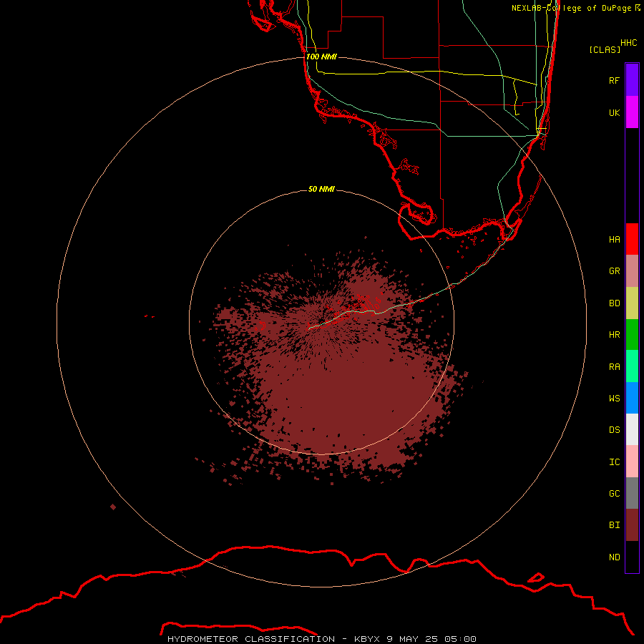Image resolution: width=644 pixels, height=644 pixels.
Task: Click the radar site at the echo center
Action: (321, 321)
